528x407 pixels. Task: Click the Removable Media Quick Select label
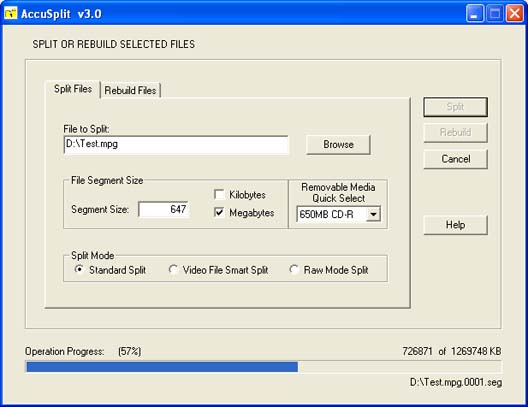click(338, 193)
